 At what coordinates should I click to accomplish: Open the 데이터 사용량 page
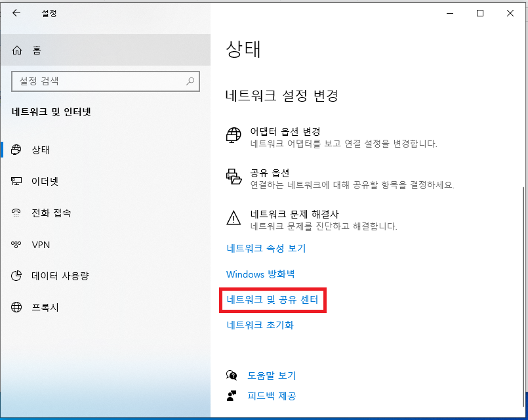tap(106, 276)
